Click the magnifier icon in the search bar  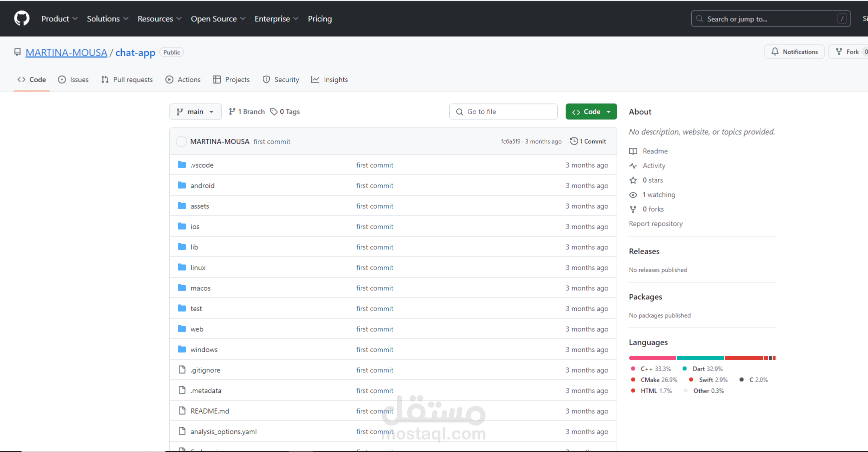pyautogui.click(x=700, y=18)
